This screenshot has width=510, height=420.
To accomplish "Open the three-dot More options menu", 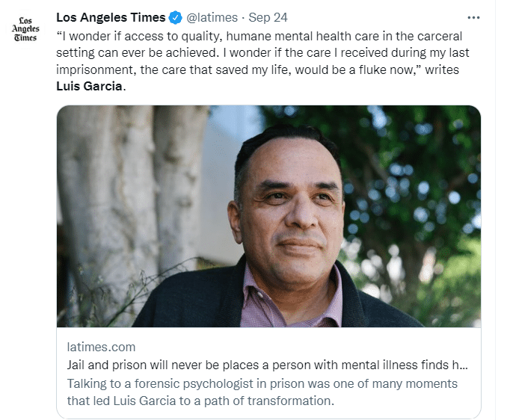I will point(473,17).
